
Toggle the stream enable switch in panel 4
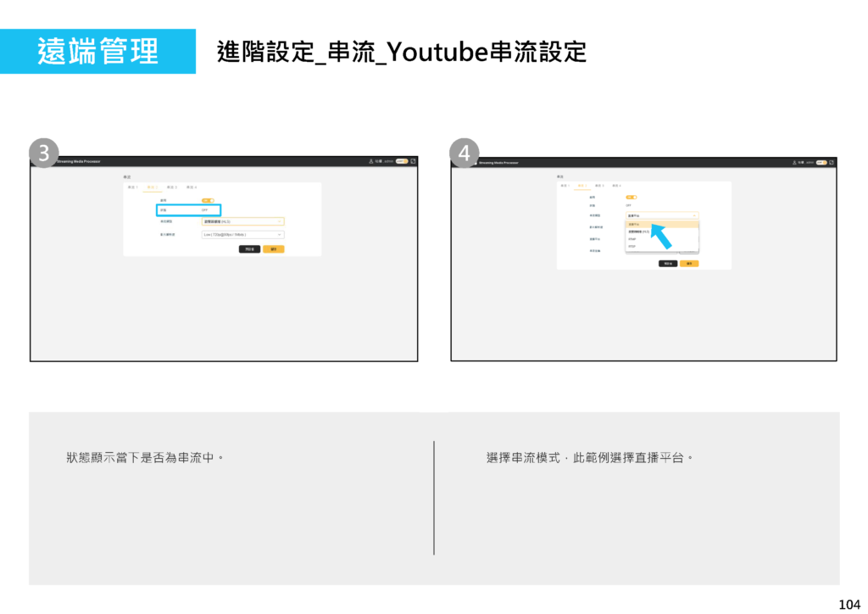632,197
